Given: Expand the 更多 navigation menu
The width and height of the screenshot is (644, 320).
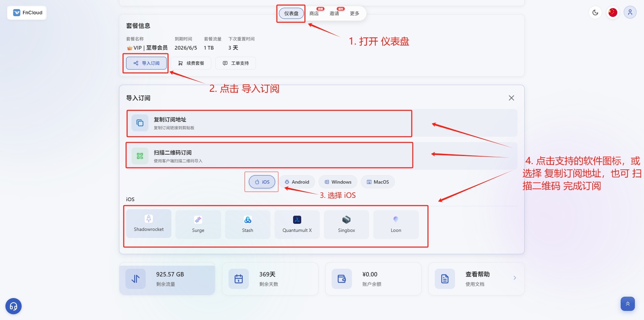Looking at the screenshot, I should click(354, 14).
